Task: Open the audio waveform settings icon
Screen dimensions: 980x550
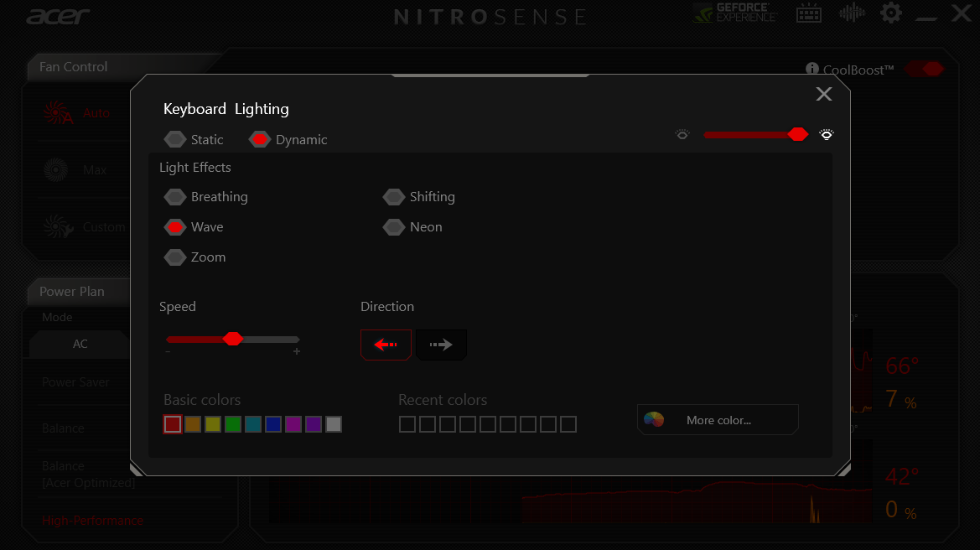Action: (x=851, y=13)
